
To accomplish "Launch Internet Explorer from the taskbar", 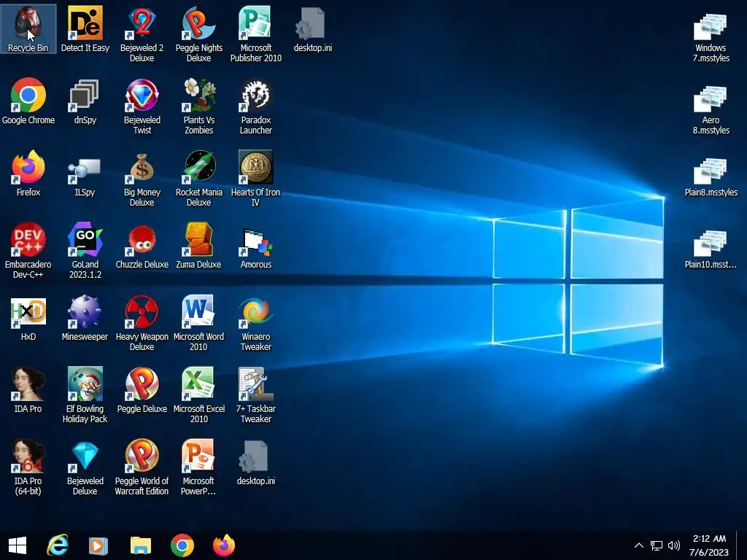I will [x=58, y=545].
